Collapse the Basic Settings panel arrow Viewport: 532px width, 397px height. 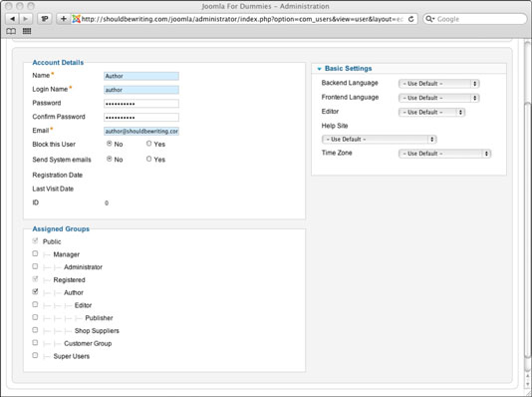click(319, 69)
